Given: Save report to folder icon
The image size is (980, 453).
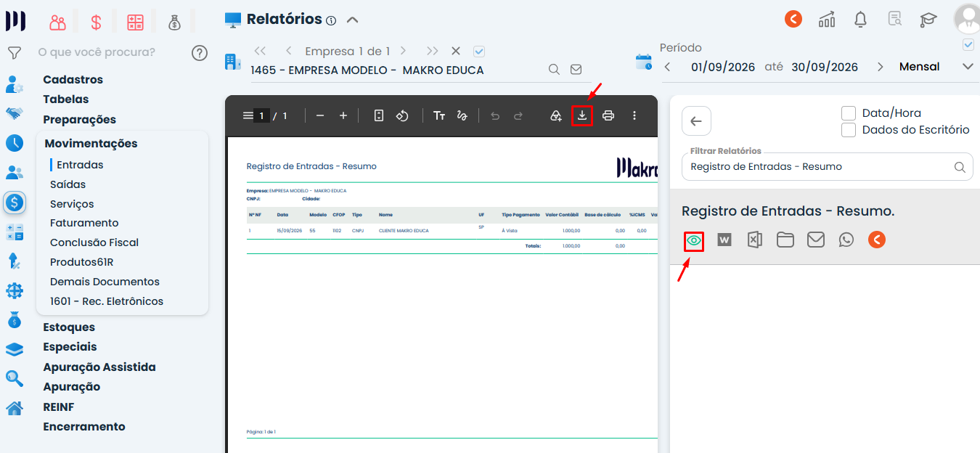Looking at the screenshot, I should click(785, 240).
